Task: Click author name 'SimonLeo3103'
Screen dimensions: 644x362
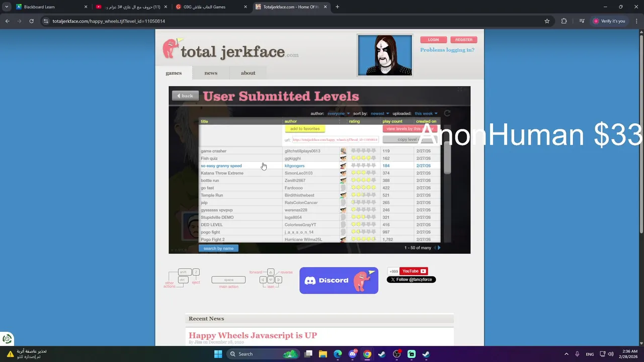Action: coord(298,173)
